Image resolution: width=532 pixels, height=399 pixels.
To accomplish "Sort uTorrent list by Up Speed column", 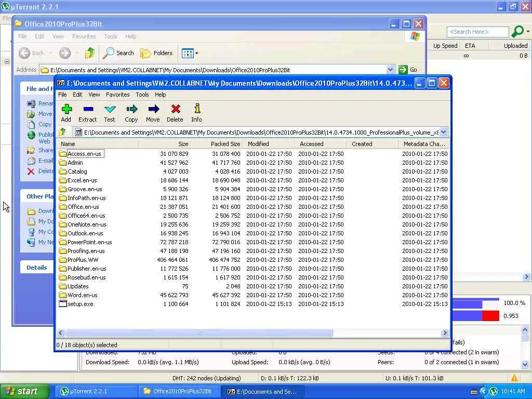I will click(445, 46).
